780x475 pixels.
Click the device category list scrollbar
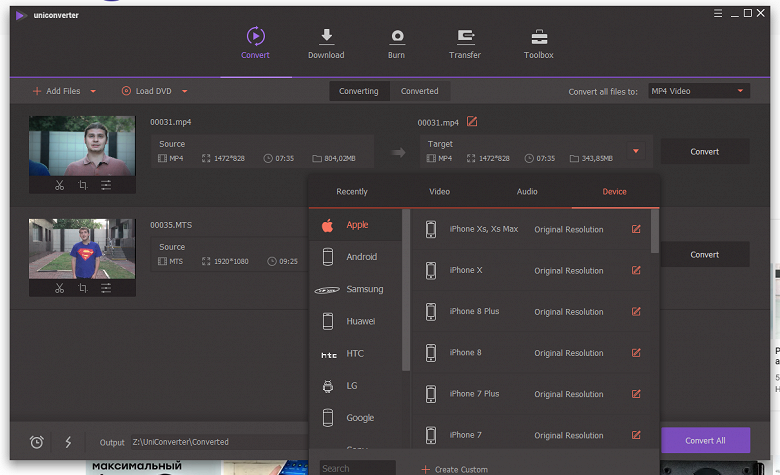coord(406,290)
